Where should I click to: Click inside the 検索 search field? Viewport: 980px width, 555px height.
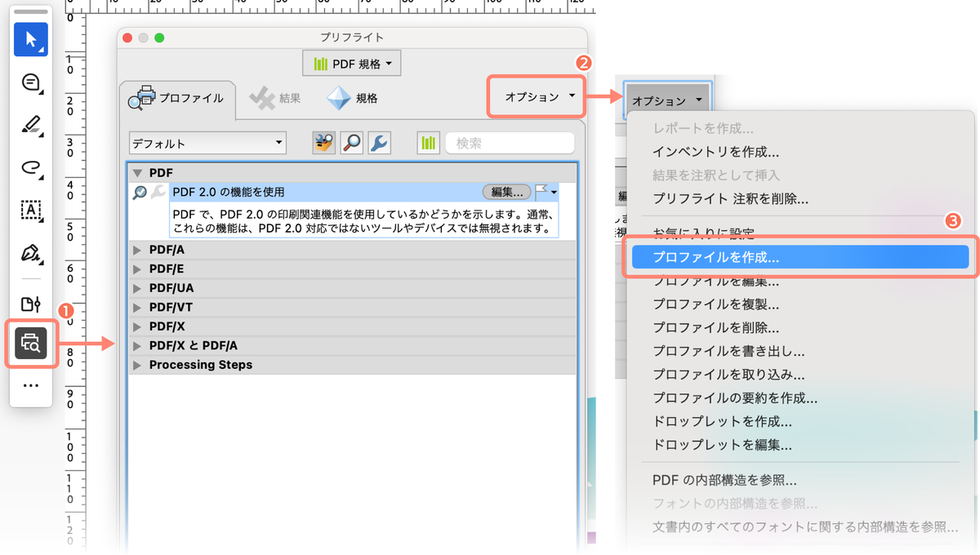point(510,143)
